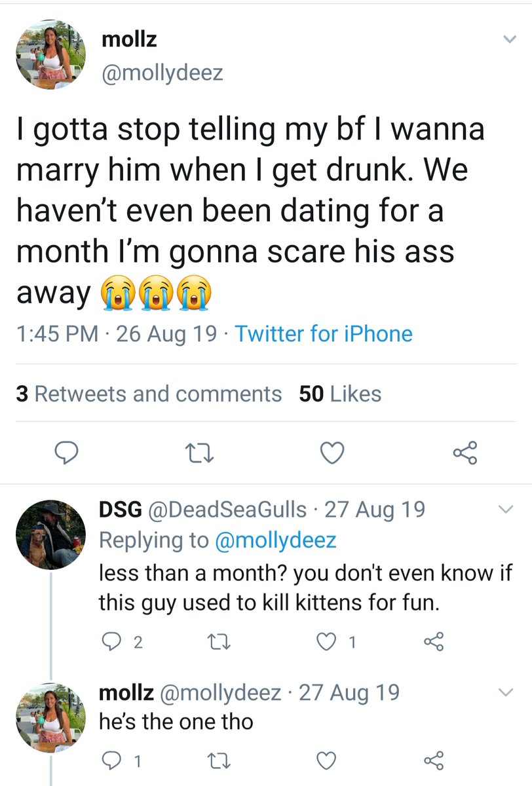Open the Twitter for iPhone link
The height and width of the screenshot is (786, 532).
coord(324,334)
